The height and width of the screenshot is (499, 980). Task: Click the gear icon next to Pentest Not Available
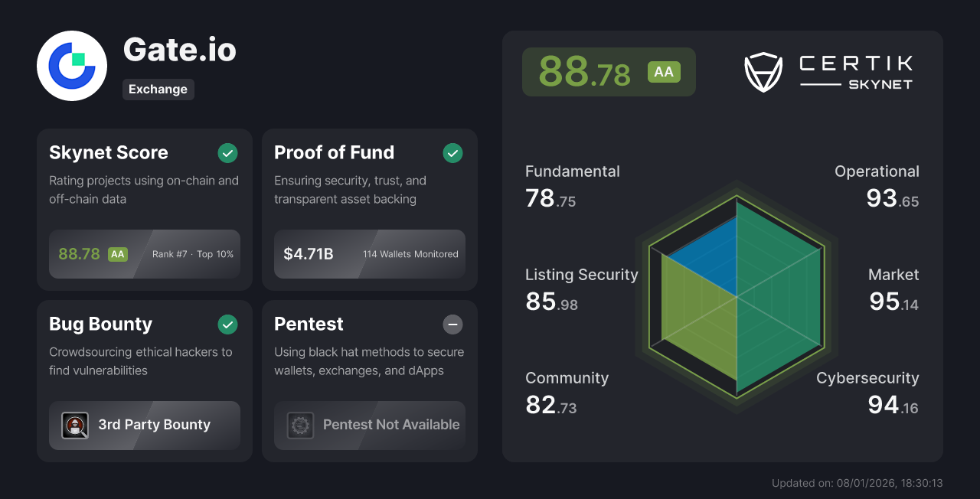300,426
